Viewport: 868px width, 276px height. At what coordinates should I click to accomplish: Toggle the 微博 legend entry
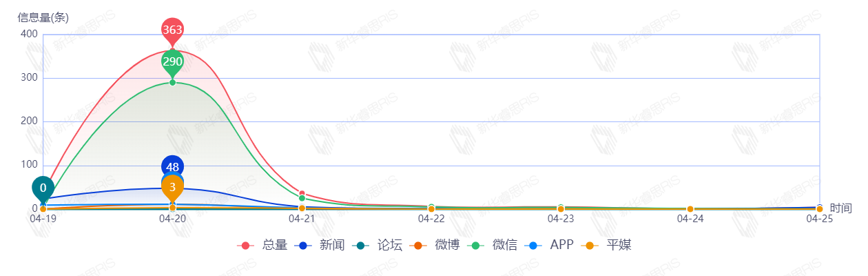point(435,245)
